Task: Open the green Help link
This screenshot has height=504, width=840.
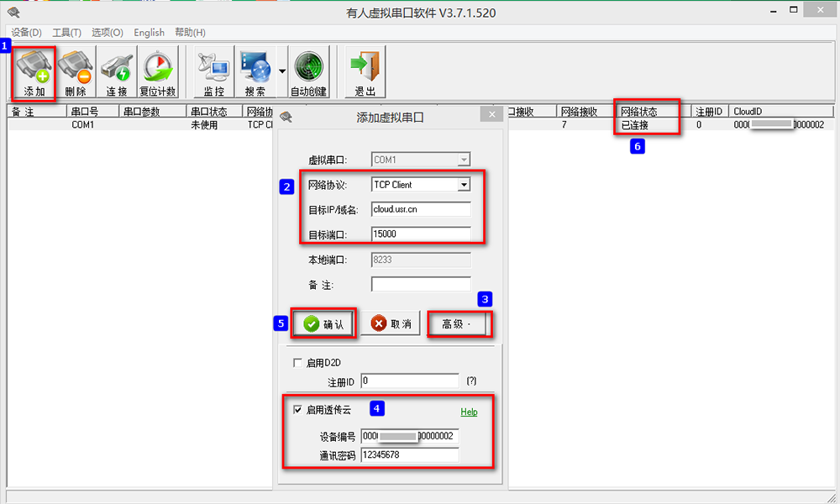Action: pyautogui.click(x=469, y=412)
